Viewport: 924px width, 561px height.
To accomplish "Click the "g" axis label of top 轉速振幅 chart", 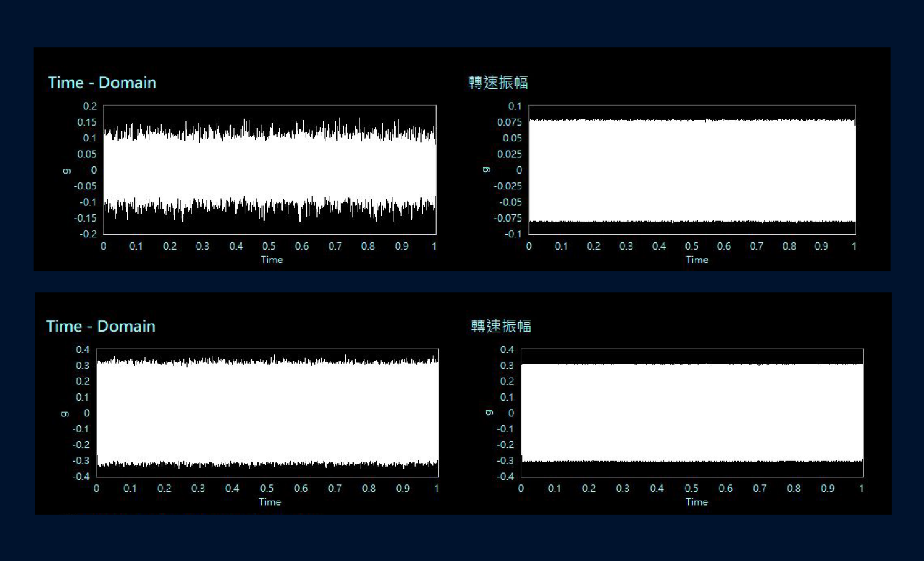I will tap(486, 170).
